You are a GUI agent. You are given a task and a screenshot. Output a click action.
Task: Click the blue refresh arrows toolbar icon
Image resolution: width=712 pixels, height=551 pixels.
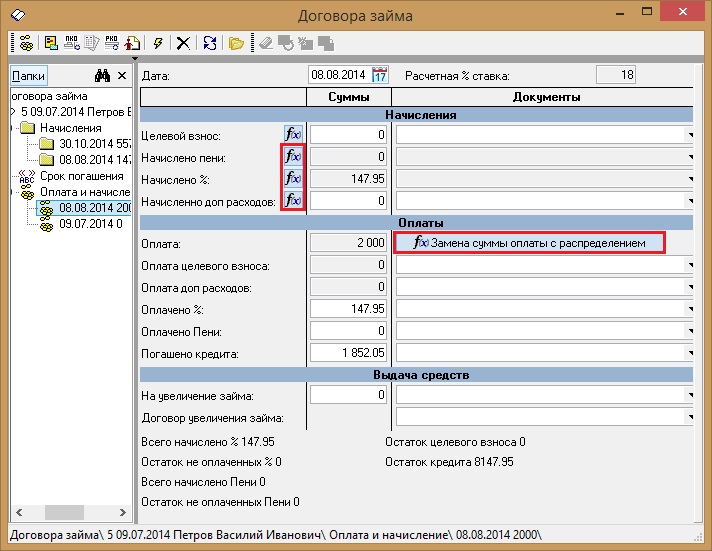tap(209, 43)
